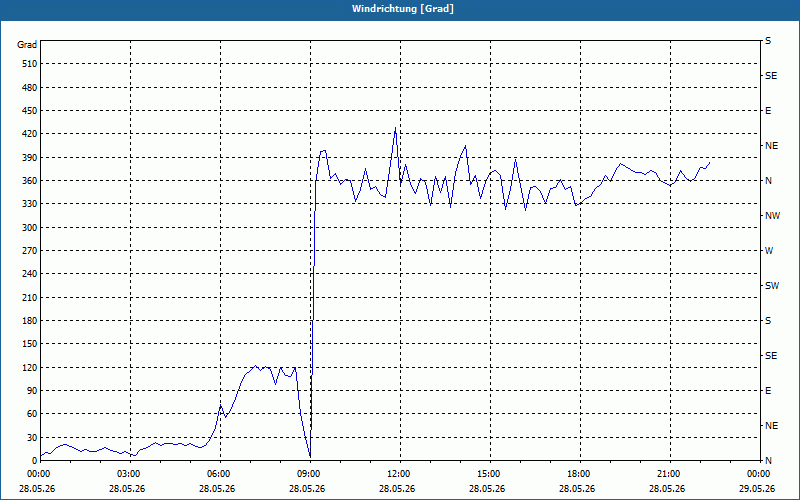Select the '300' y-axis value
Image resolution: width=800 pixels, height=500 pixels.
[x=30, y=228]
